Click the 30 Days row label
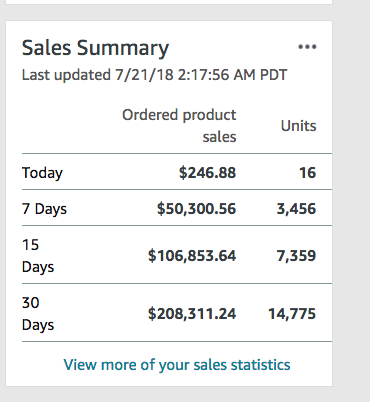 [x=38, y=314]
